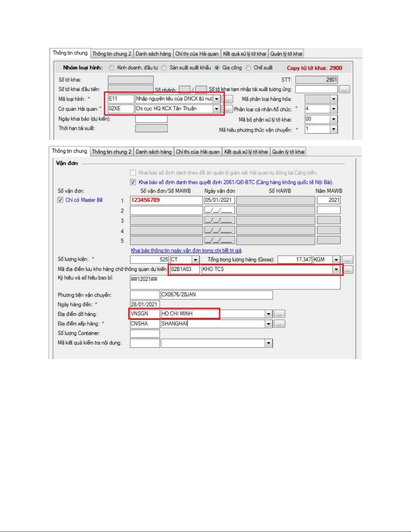Focus the Ngày khai báo (dự kiến) field
Viewport: 411px width, 532px height.
coord(151,119)
